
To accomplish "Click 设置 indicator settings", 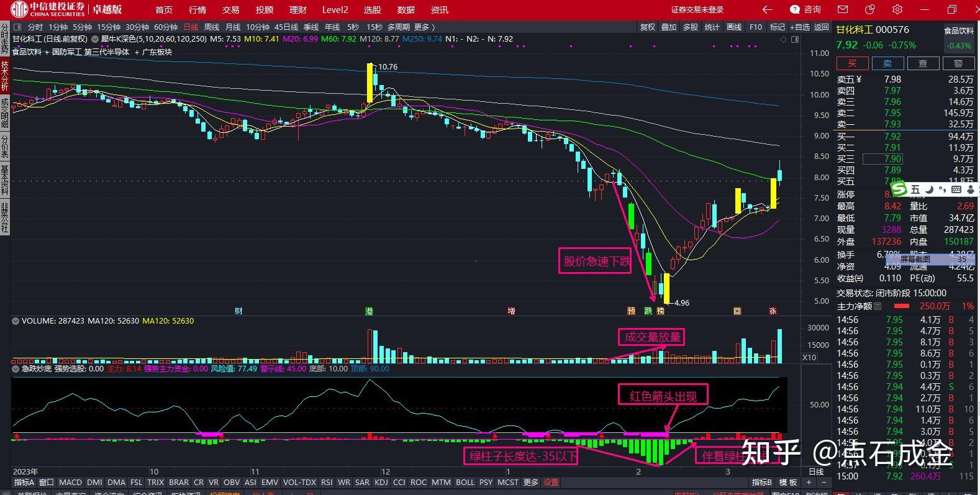I will coord(551,483).
